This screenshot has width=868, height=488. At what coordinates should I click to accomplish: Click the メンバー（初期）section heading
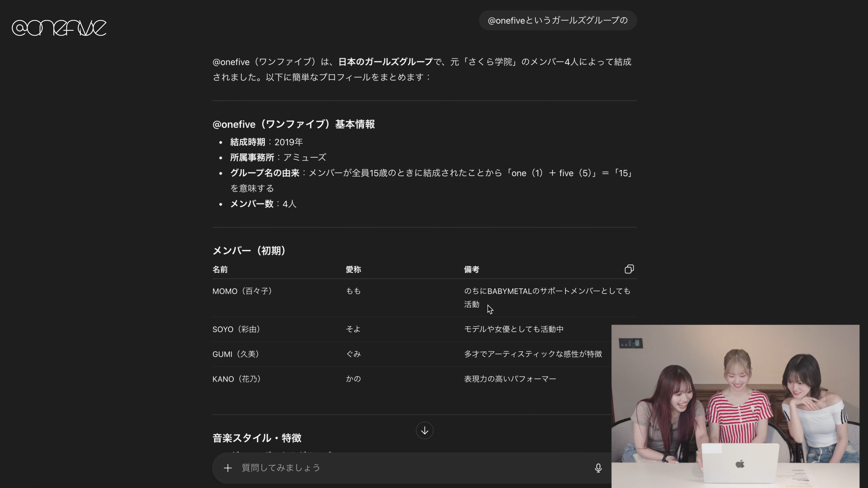tap(249, 251)
